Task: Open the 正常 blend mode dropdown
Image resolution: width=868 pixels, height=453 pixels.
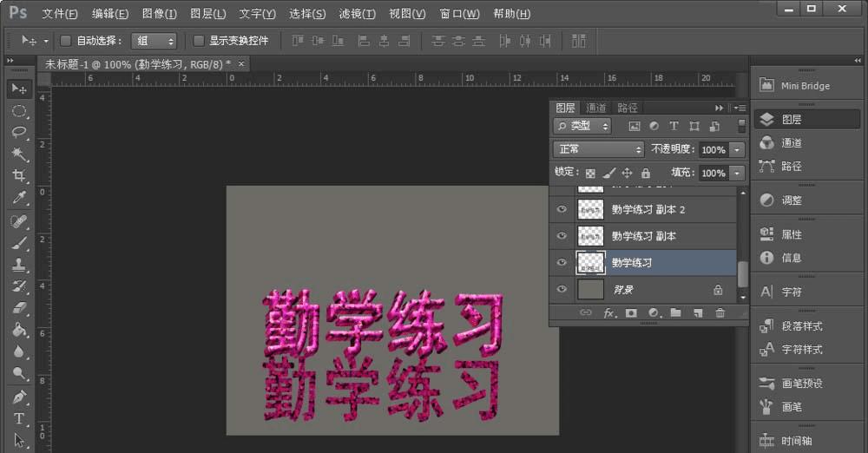Action: pos(598,149)
